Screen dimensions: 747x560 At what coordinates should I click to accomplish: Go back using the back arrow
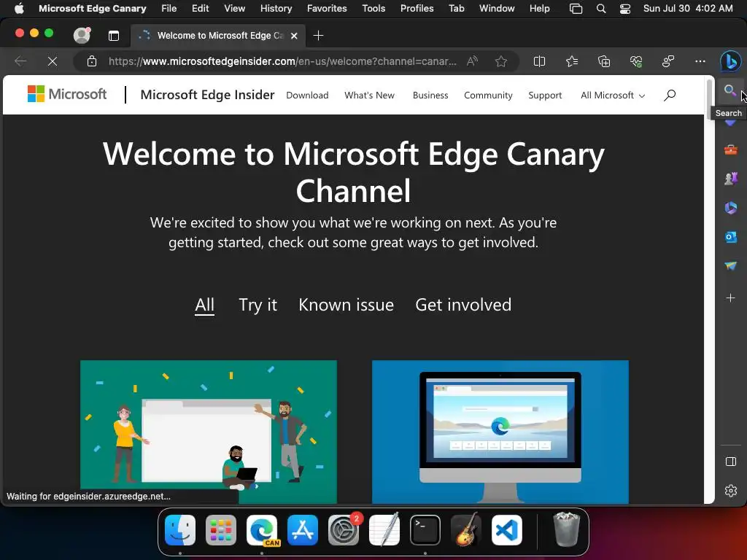point(20,61)
